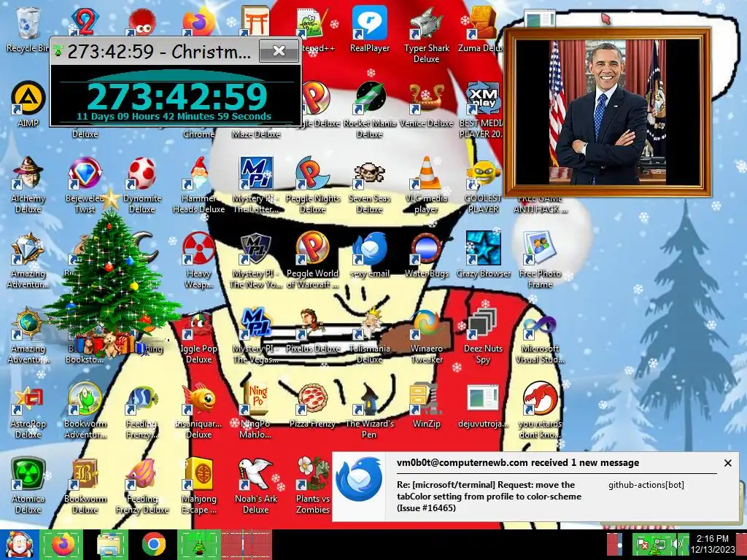747x560 pixels.
Task: Open Bookworm Deluxe desktop icon
Action: 85,486
